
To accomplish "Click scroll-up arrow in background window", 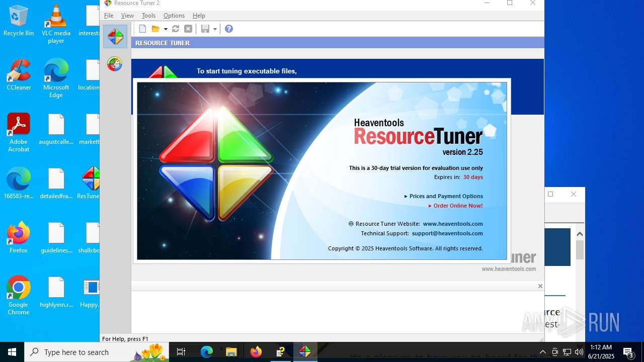I will tap(580, 234).
